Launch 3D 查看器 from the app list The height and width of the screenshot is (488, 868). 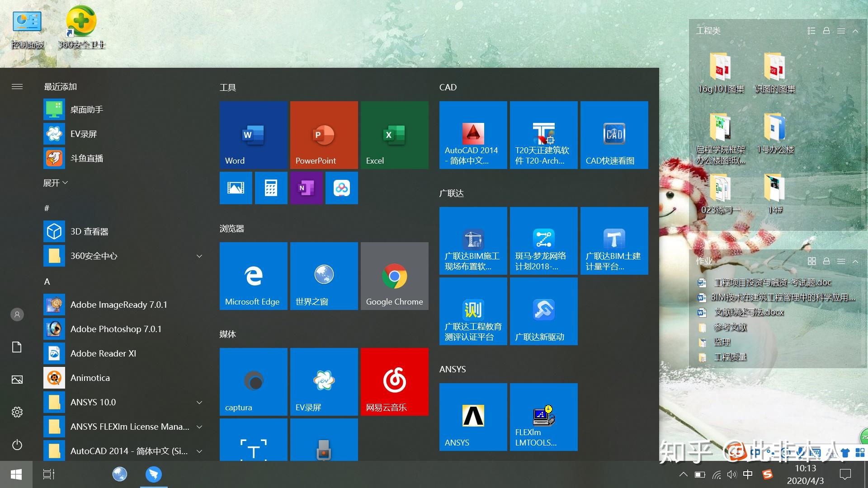[124, 232]
